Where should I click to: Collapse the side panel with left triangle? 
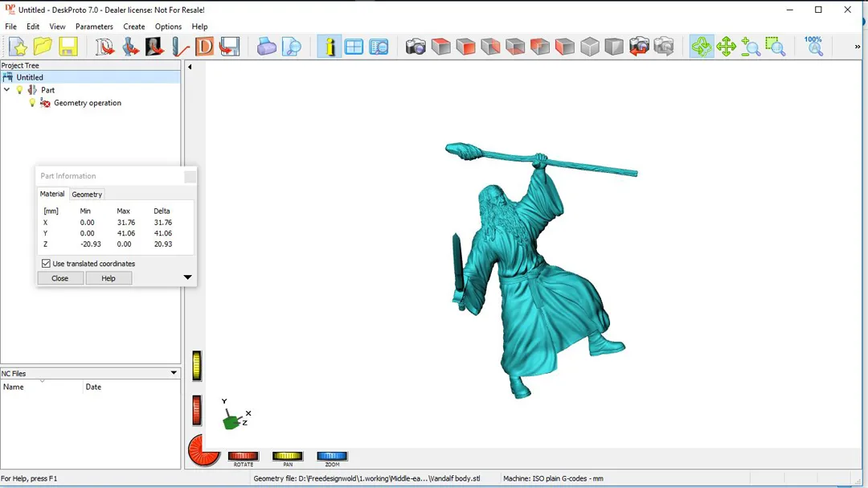pyautogui.click(x=190, y=67)
